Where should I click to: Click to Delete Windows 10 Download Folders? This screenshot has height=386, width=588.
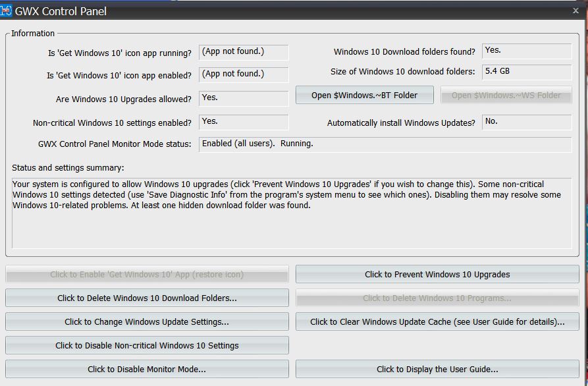coord(147,298)
